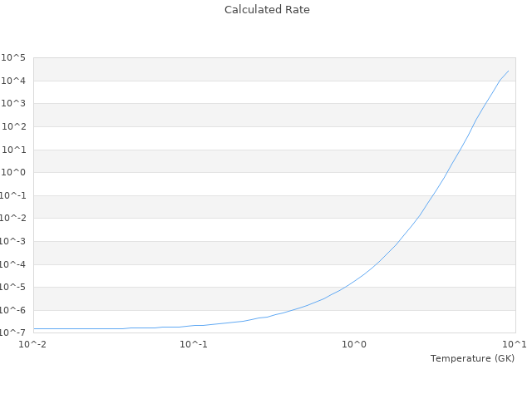Select the 10^-5 y-axis tick label
Screen dimensions: 532x399
pyautogui.click(x=12, y=288)
